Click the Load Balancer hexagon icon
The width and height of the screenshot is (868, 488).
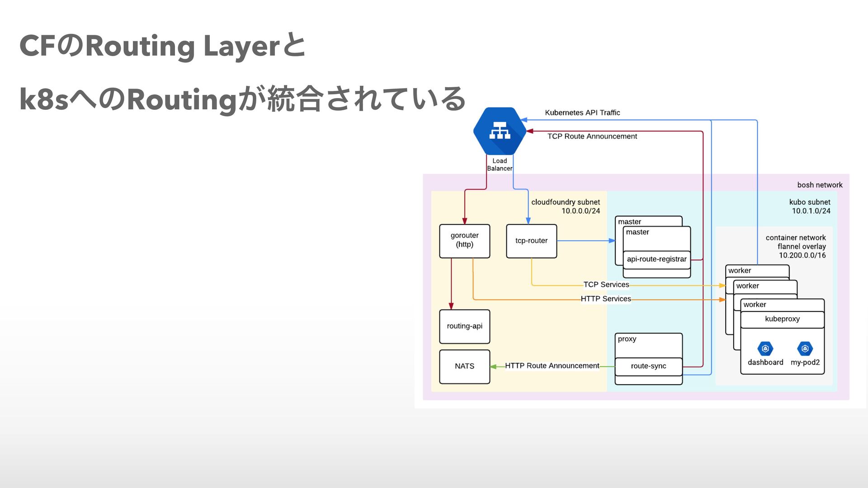click(500, 131)
